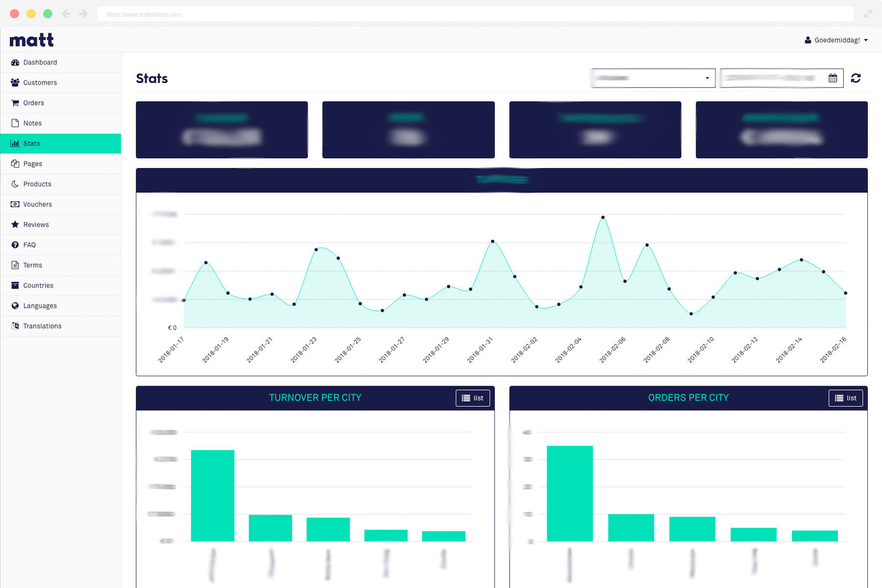882x588 pixels.
Task: Click the Dashboard gauge icon
Action: point(15,62)
